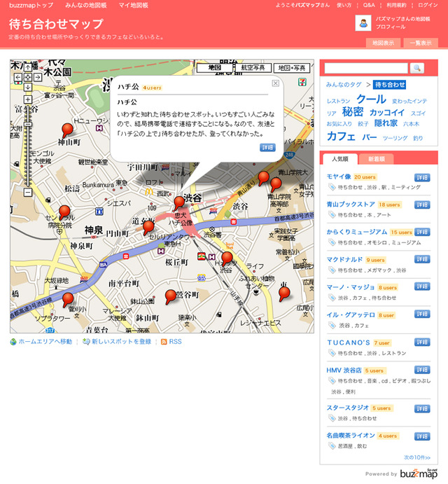Image resolution: width=448 pixels, height=484 pixels.
Task: Click 詳細 button for 名曲喫茶ライオン
Action: [422, 436]
